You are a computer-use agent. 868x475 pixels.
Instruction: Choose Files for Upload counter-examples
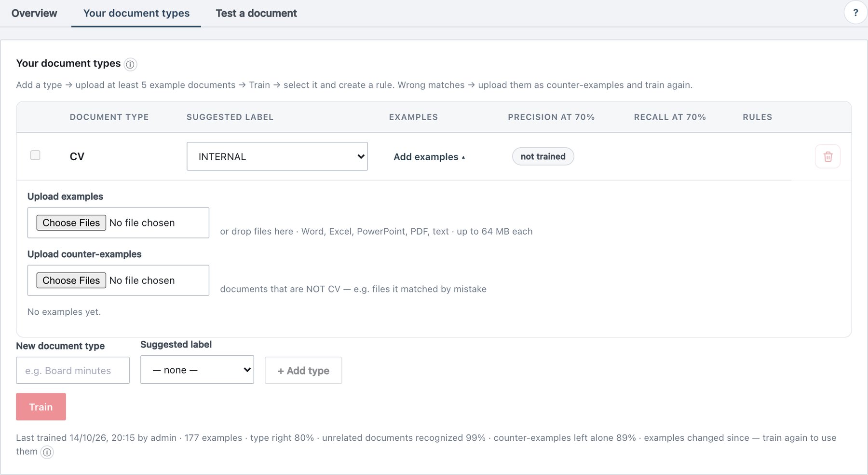[71, 280]
